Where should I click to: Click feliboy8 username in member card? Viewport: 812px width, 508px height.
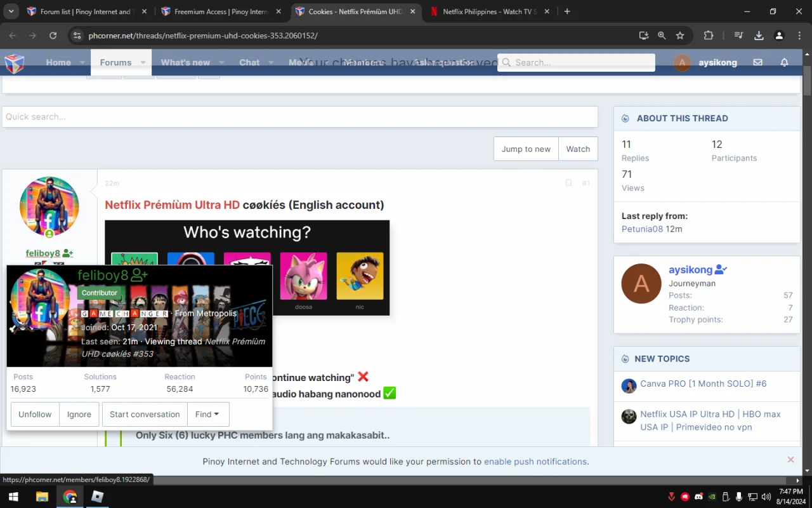tap(103, 275)
